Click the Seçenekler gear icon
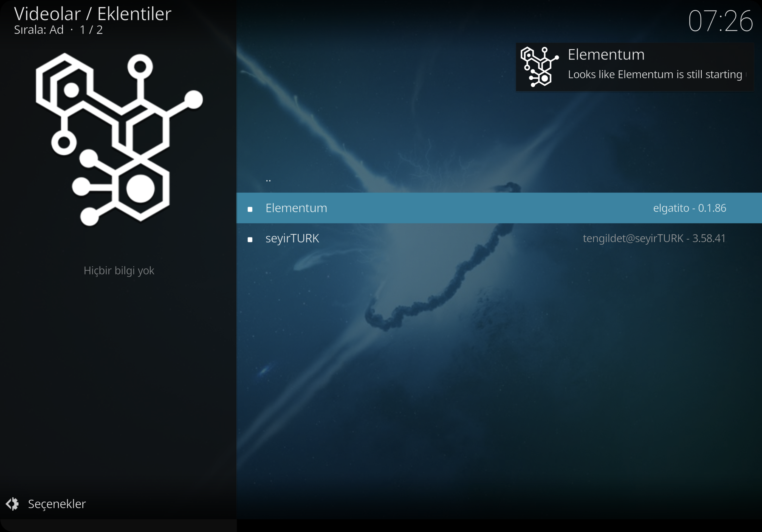 [12, 504]
